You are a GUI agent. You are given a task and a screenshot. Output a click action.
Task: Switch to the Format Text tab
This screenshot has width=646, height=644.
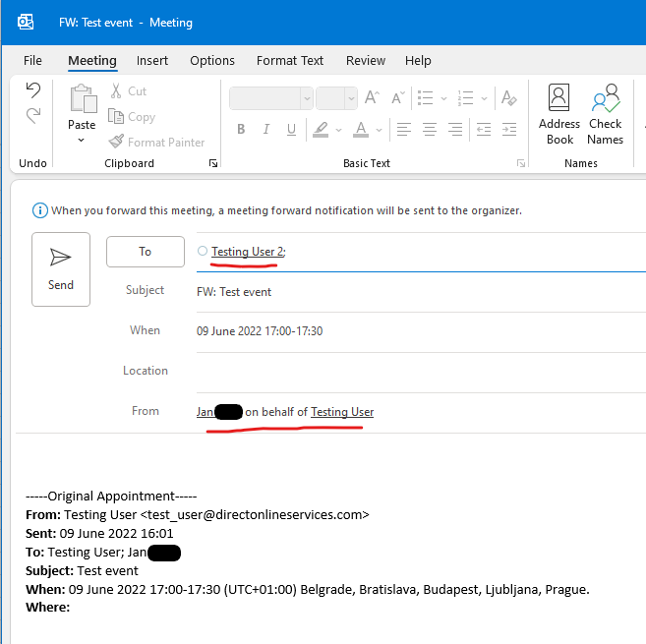pyautogui.click(x=290, y=60)
